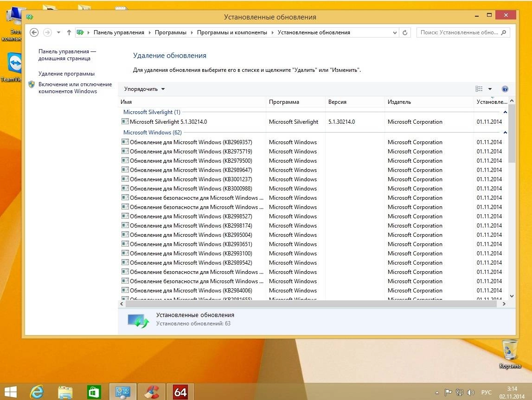Viewport: 532px width, 400px height.
Task: Click the search magnifier icon
Action: pyautogui.click(x=504, y=32)
